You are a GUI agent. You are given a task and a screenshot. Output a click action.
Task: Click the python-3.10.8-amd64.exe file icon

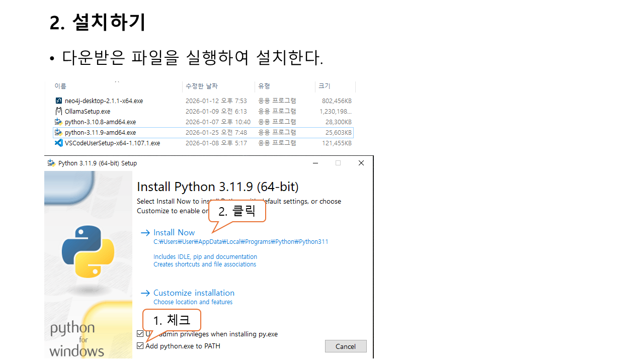59,122
